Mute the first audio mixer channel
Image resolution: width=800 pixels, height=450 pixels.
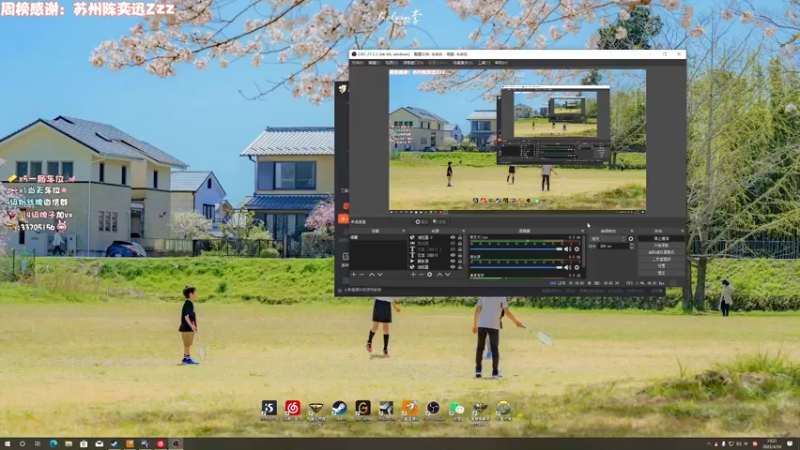[567, 249]
